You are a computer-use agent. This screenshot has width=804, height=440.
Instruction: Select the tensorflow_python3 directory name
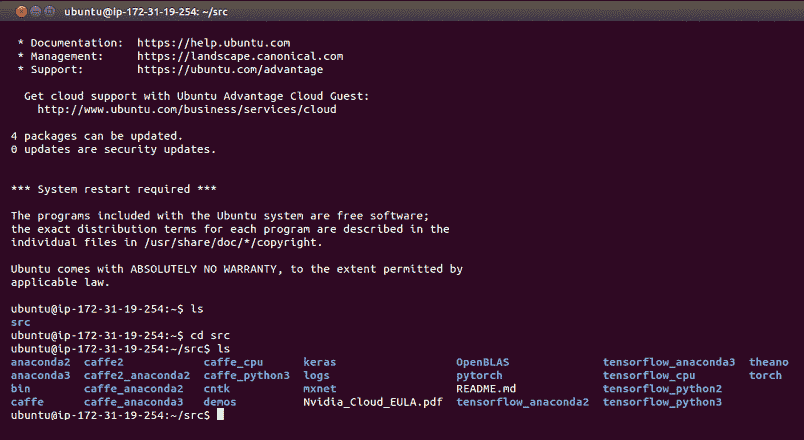click(x=662, y=403)
